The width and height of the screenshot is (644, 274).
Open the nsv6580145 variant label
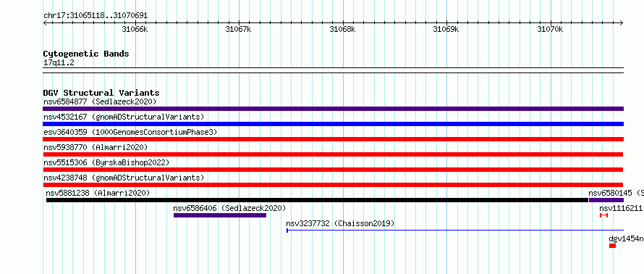coord(616,193)
